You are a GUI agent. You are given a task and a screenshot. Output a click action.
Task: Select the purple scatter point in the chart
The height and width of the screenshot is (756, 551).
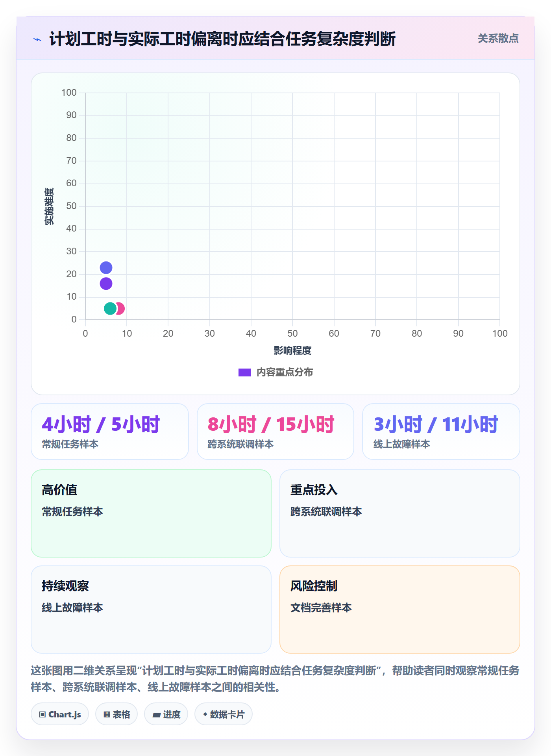[106, 283]
